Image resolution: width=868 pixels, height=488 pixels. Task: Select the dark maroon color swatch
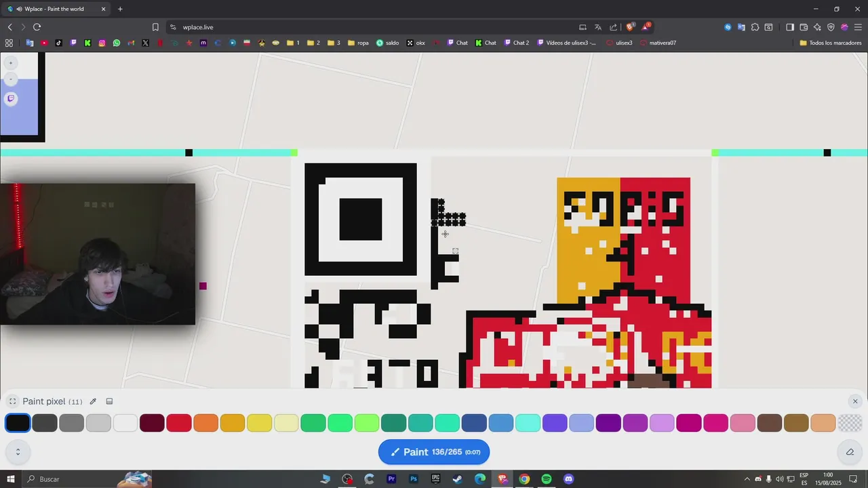152,423
